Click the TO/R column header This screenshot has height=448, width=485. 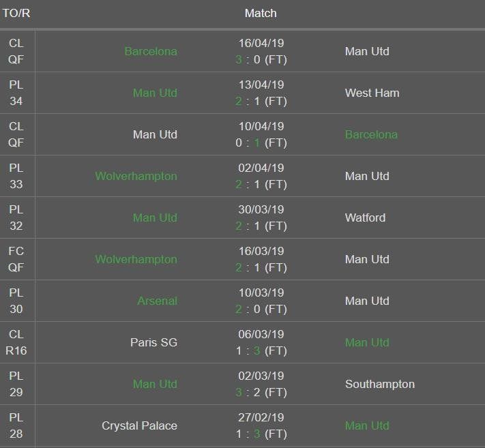tap(16, 13)
